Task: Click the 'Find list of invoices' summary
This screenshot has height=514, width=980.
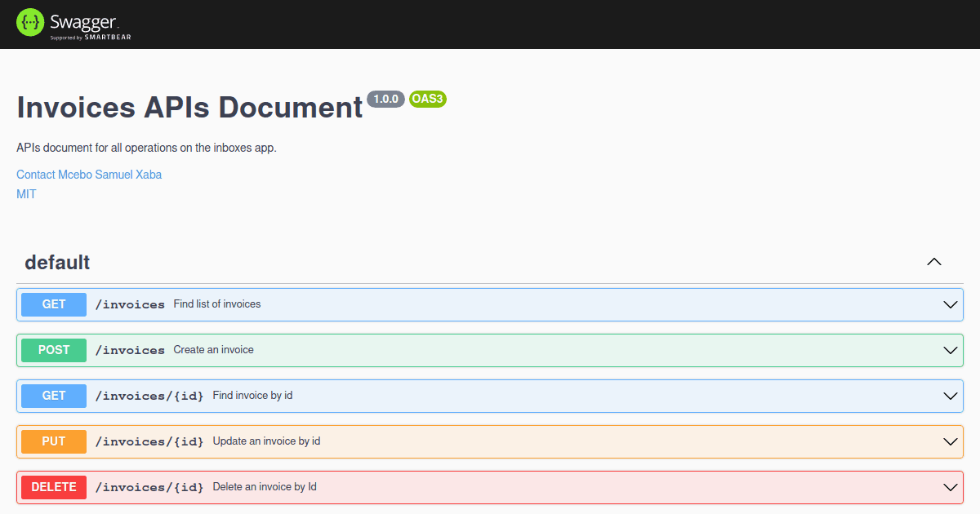Action: coord(217,304)
